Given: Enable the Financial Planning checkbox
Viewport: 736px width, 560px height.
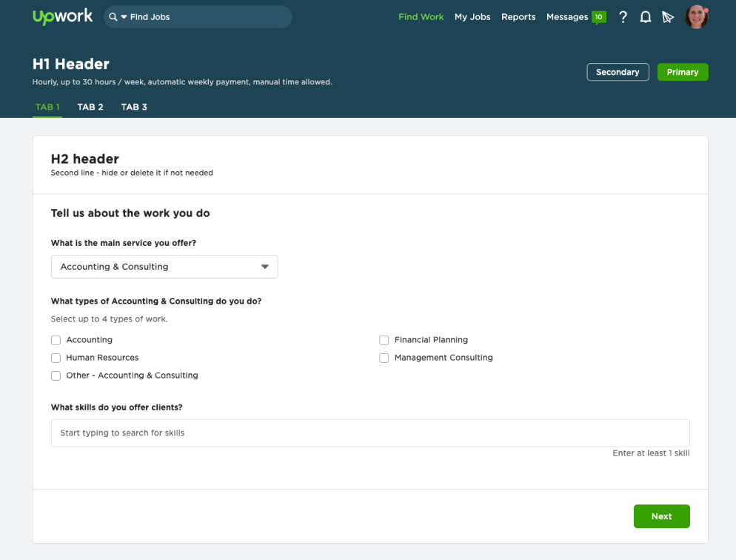Looking at the screenshot, I should click(384, 340).
